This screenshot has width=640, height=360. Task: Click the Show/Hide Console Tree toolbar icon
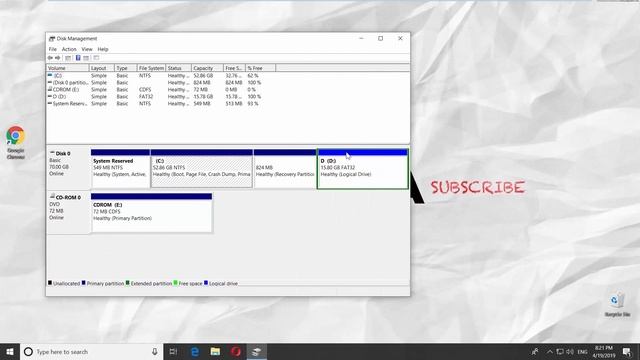tap(68, 58)
